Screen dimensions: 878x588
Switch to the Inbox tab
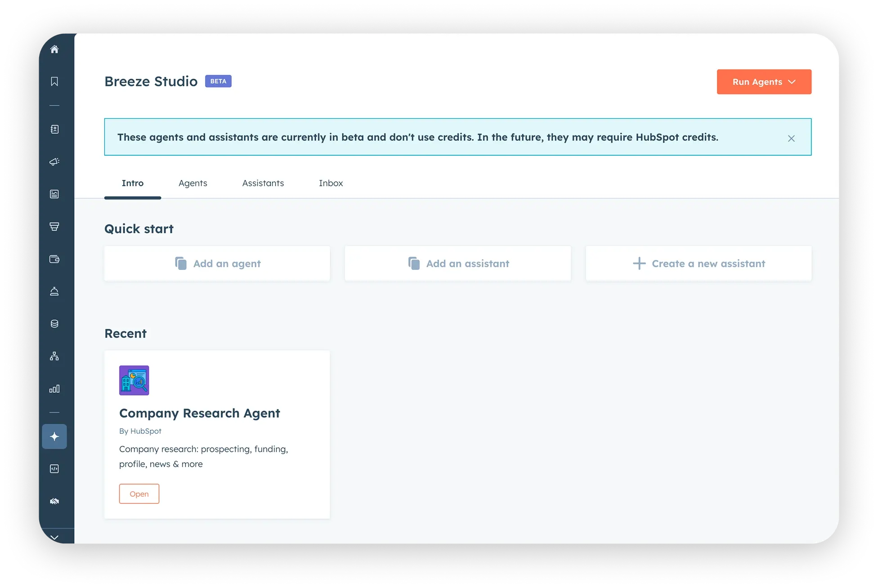(x=331, y=183)
